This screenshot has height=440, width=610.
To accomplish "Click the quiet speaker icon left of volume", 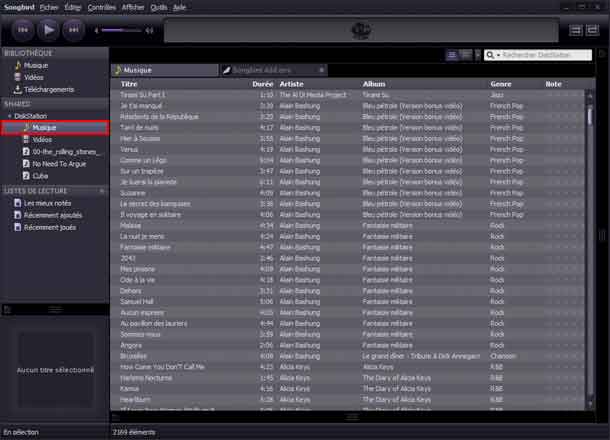I will (96, 30).
